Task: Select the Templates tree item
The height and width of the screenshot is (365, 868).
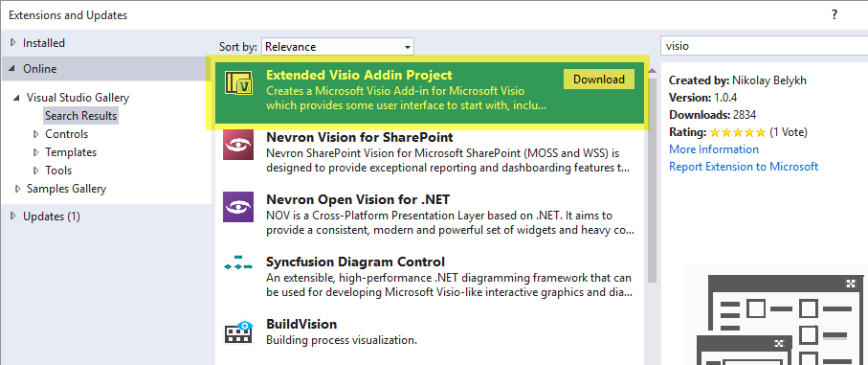Action: pos(71,152)
